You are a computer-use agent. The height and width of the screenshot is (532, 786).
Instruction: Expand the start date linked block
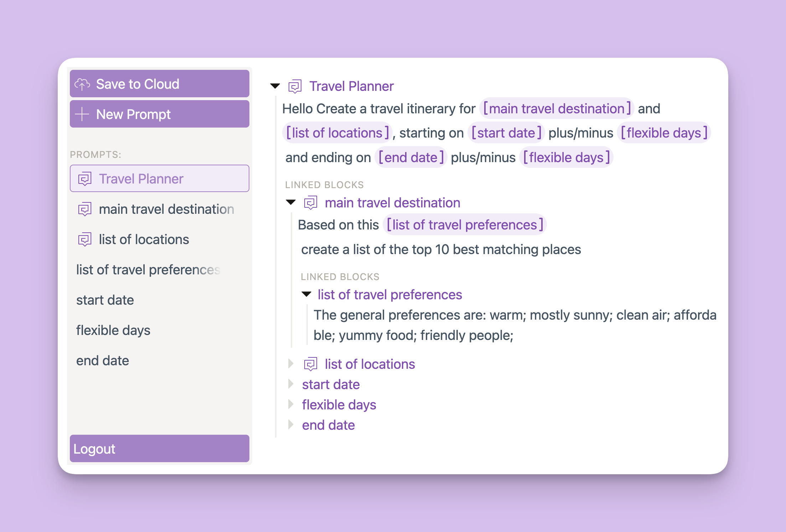tap(290, 384)
